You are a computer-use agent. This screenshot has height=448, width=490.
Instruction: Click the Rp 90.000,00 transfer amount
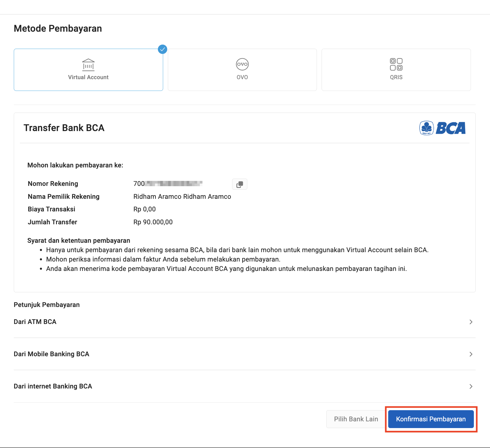(x=153, y=222)
